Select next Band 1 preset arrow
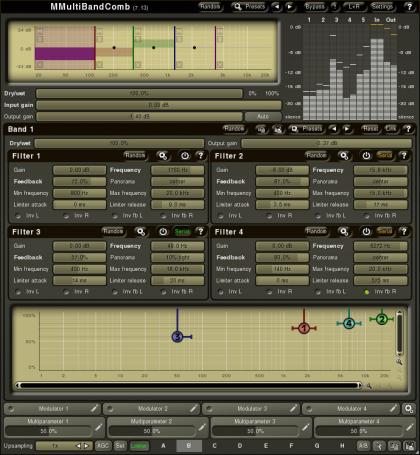This screenshot has width=420, height=455. coord(347,129)
